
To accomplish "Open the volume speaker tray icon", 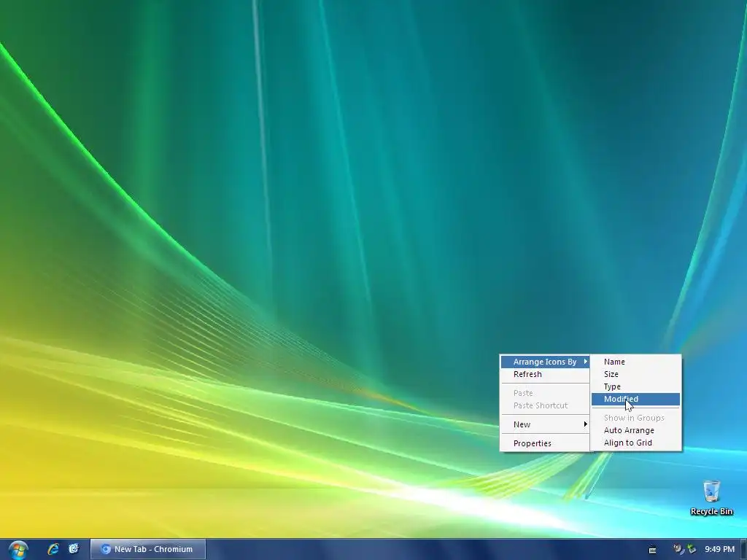I will tap(678, 549).
